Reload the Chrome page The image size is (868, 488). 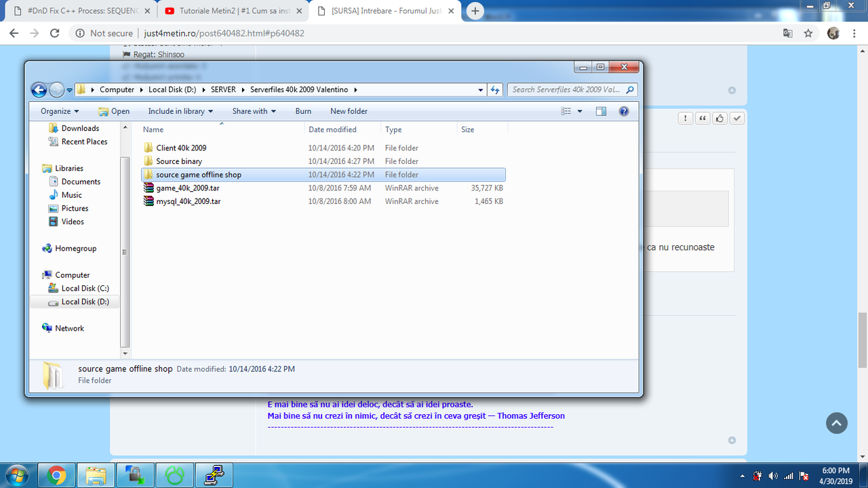(x=56, y=33)
